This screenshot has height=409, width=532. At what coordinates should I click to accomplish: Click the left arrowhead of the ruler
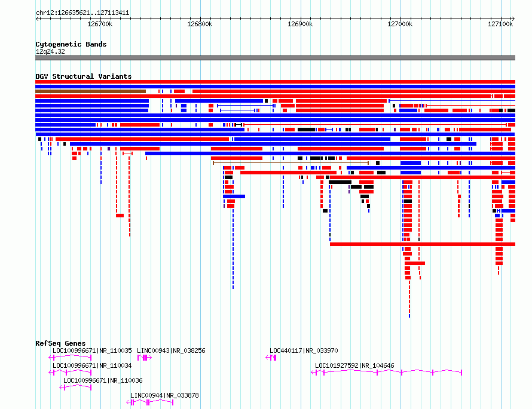pyautogui.click(x=37, y=19)
